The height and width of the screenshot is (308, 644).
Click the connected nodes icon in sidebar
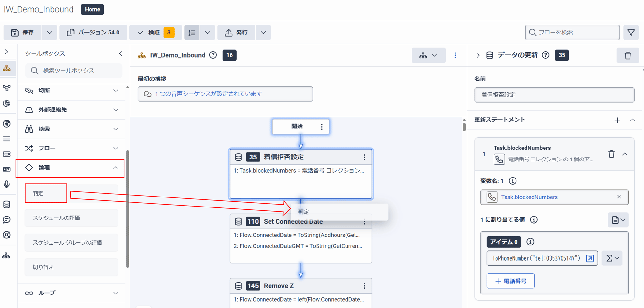7,88
